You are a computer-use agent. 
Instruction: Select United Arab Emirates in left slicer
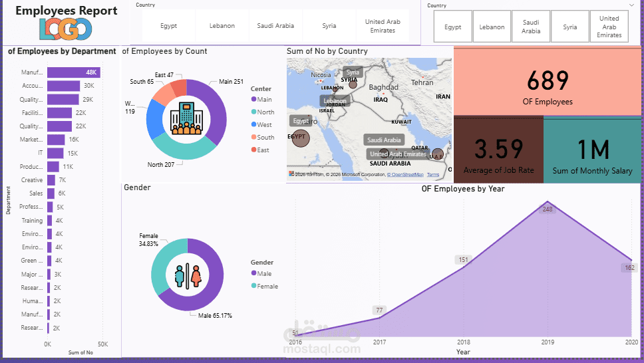(x=383, y=25)
